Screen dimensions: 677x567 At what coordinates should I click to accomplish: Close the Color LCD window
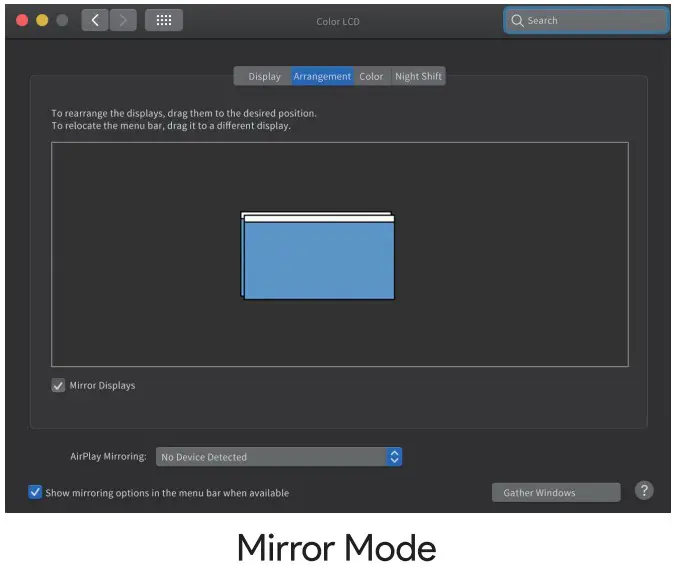coord(22,20)
